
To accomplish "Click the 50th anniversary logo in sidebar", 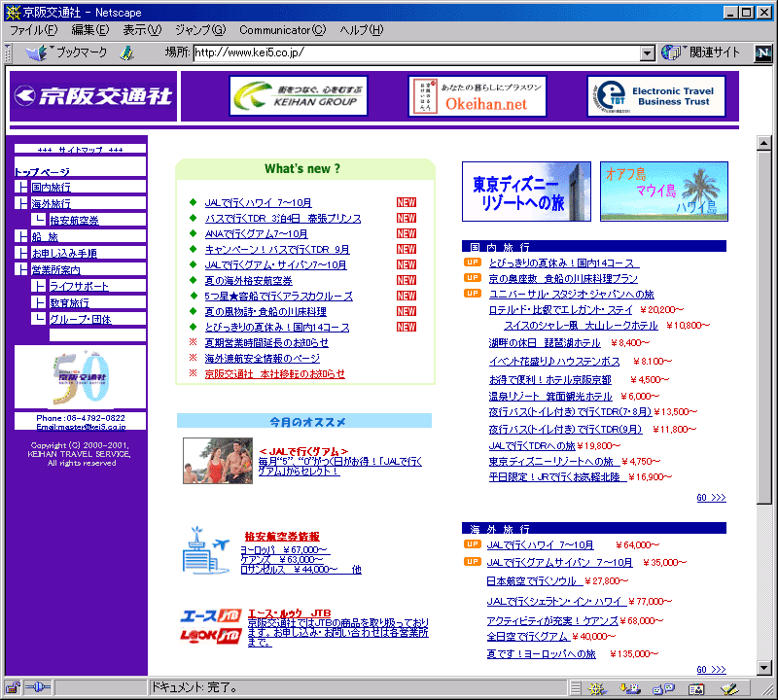I will [x=81, y=377].
